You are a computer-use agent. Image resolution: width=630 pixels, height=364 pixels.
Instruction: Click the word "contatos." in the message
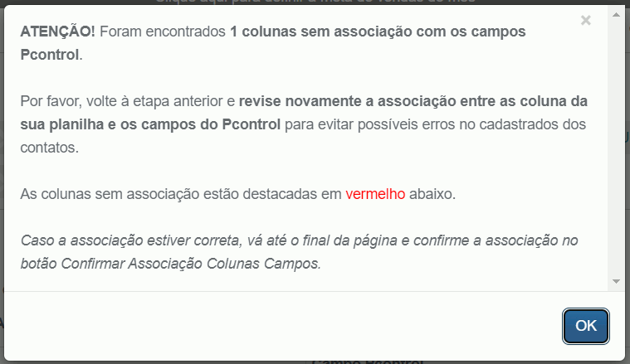point(50,148)
